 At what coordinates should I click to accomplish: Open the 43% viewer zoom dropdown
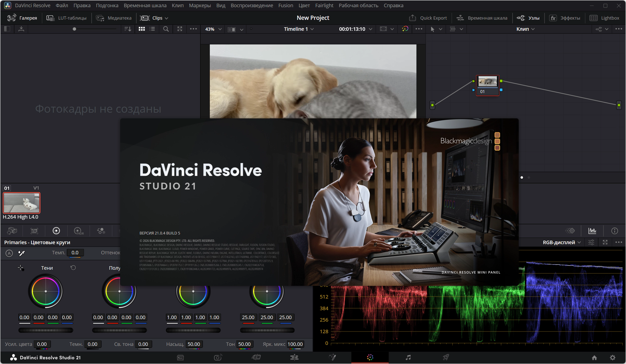(x=213, y=29)
